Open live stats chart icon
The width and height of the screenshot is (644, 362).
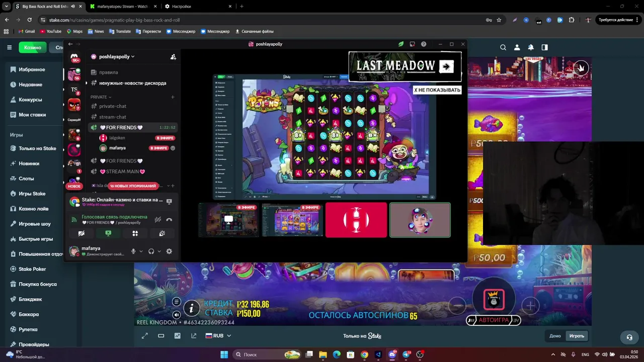coord(177,336)
